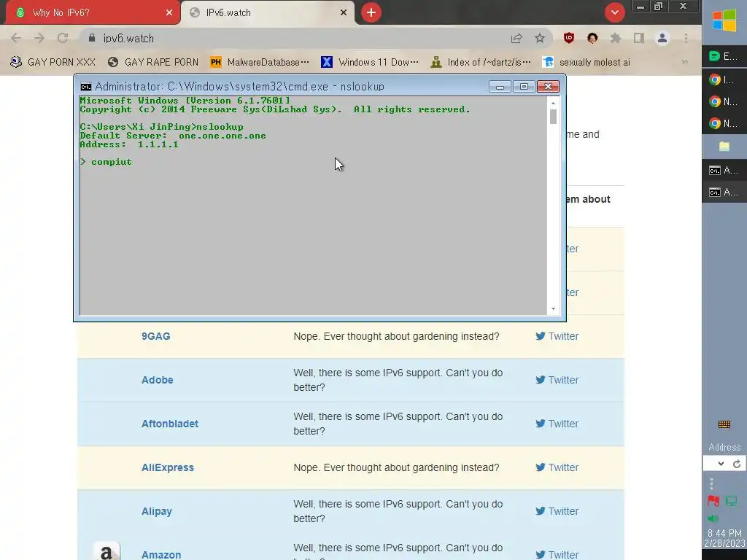Go forward in browser history
Screen dimensions: 747x560
(x=39, y=38)
